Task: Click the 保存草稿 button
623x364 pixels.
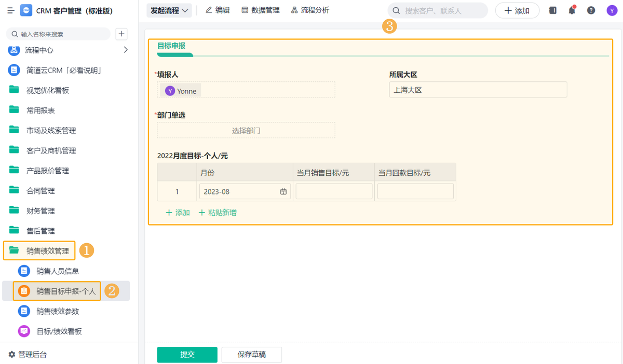Action: pos(251,355)
